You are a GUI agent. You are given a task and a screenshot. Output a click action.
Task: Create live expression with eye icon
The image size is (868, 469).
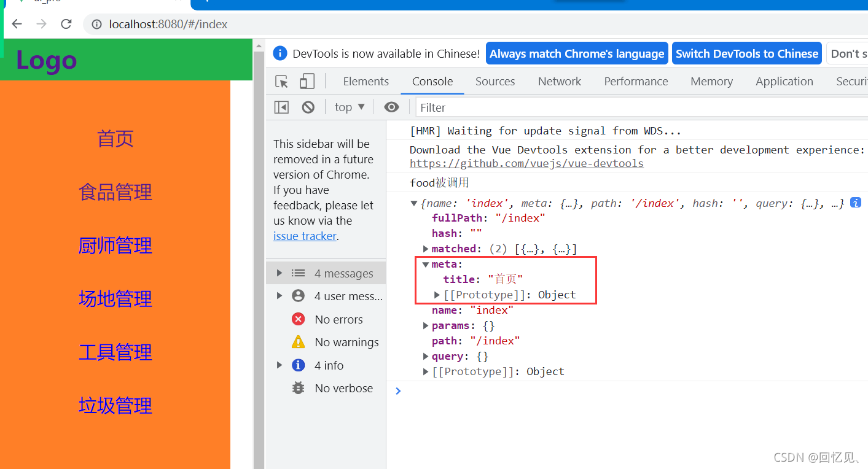coord(391,107)
